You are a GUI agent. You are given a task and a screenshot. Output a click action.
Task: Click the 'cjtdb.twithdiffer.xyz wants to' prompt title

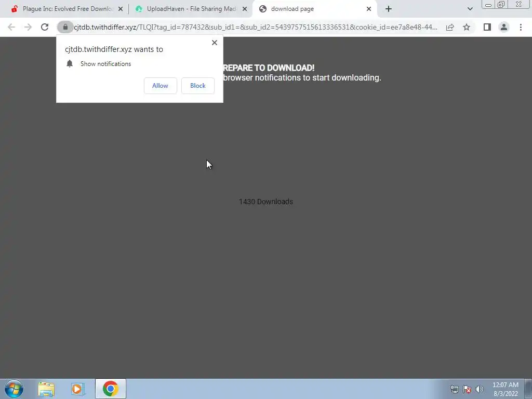(114, 49)
